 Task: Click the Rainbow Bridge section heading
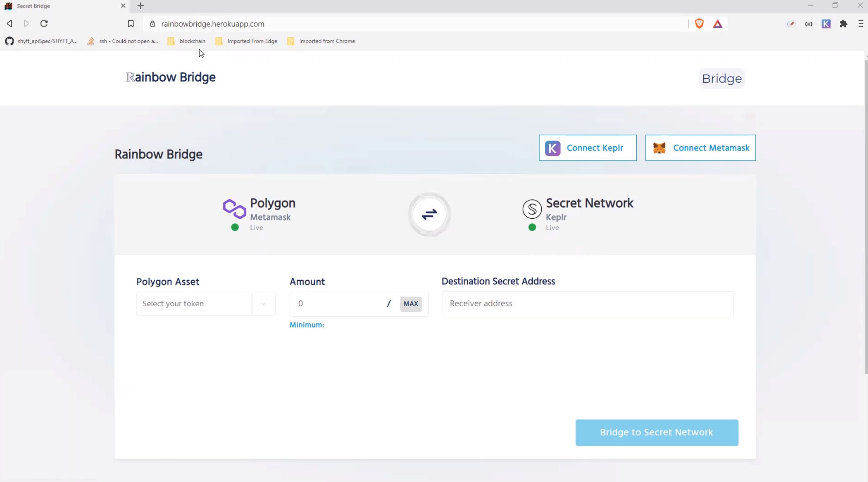pos(158,154)
